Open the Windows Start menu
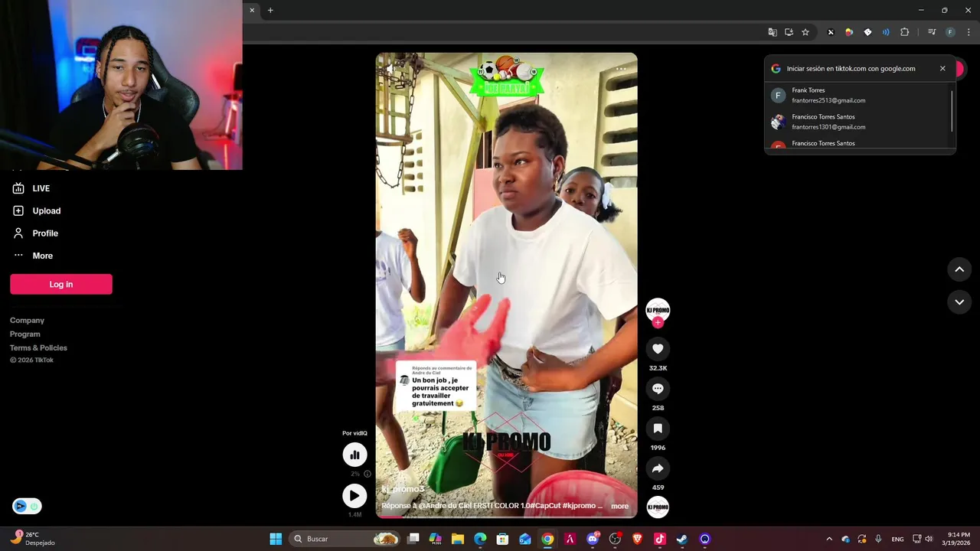This screenshot has width=980, height=551. point(276,539)
